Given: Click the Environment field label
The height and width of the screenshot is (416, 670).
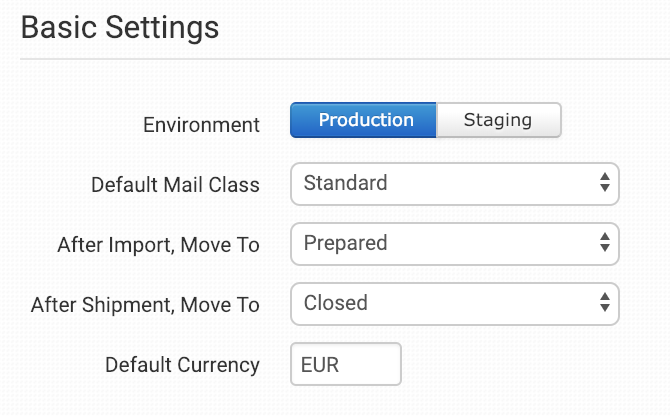Looking at the screenshot, I should (x=201, y=126).
